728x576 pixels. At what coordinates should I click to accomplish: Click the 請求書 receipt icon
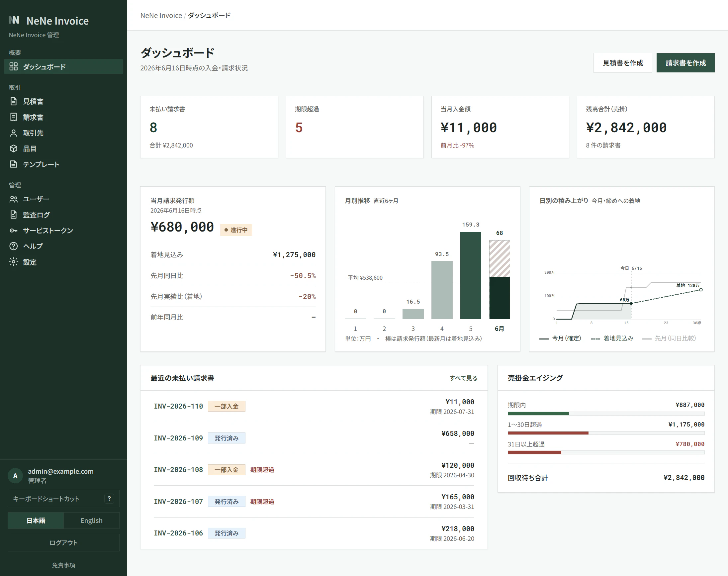[x=14, y=117]
